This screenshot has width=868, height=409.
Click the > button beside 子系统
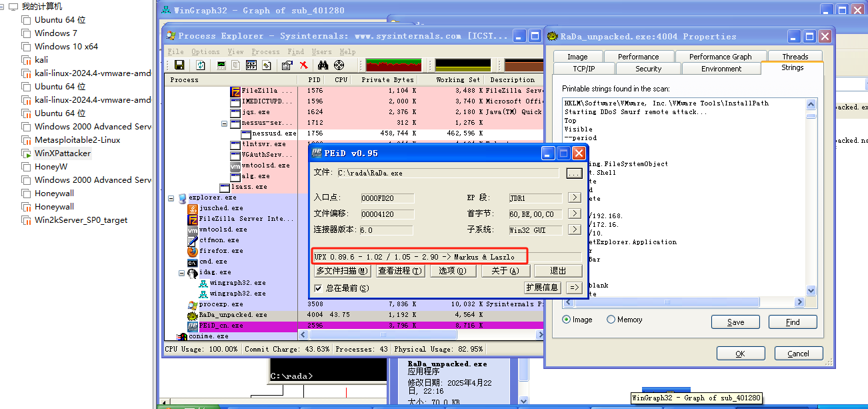coord(574,230)
